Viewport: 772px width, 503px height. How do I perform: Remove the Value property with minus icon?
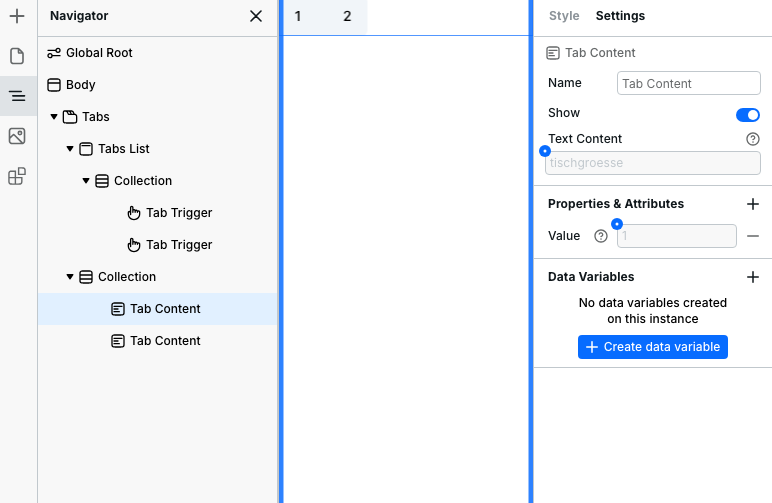pos(753,236)
